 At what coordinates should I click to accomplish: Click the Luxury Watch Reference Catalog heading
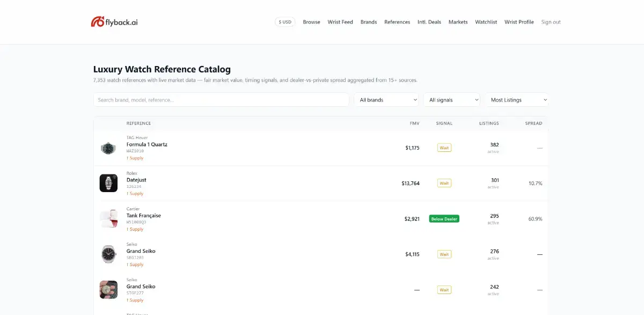pos(162,69)
